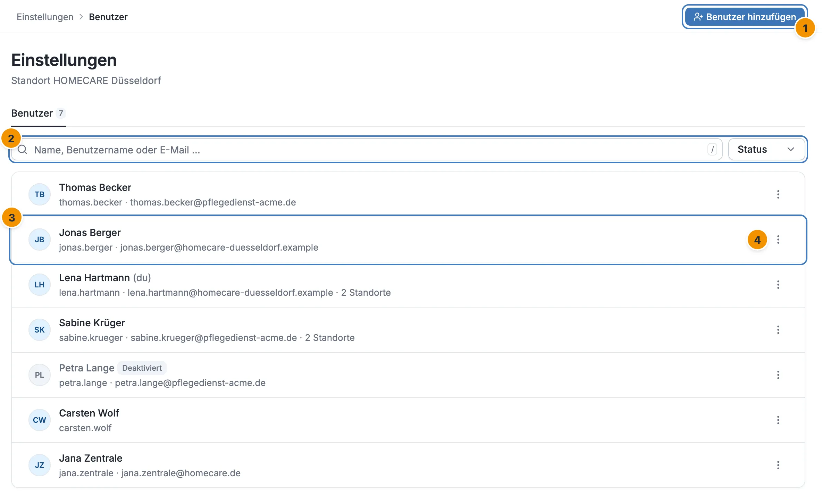Click the JZ avatar of Jana Zentrale
The width and height of the screenshot is (822, 504).
40,465
